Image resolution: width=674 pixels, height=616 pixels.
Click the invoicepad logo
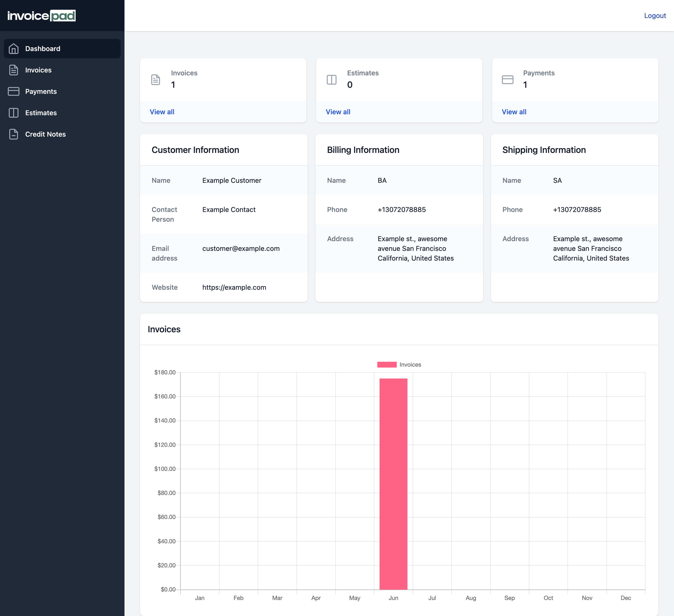click(x=41, y=15)
